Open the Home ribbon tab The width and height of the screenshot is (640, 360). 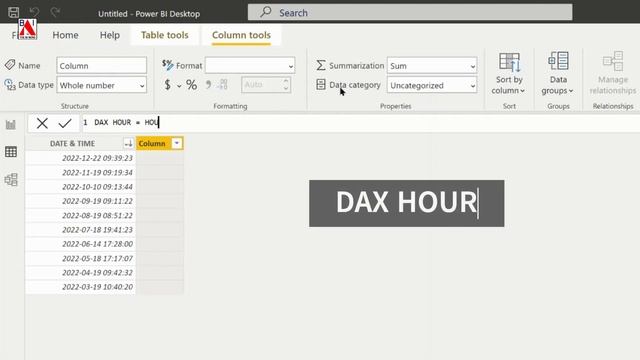tap(65, 35)
